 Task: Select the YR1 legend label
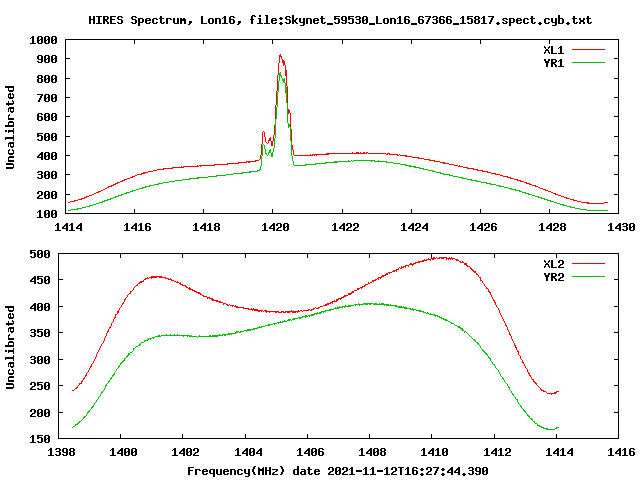click(553, 63)
